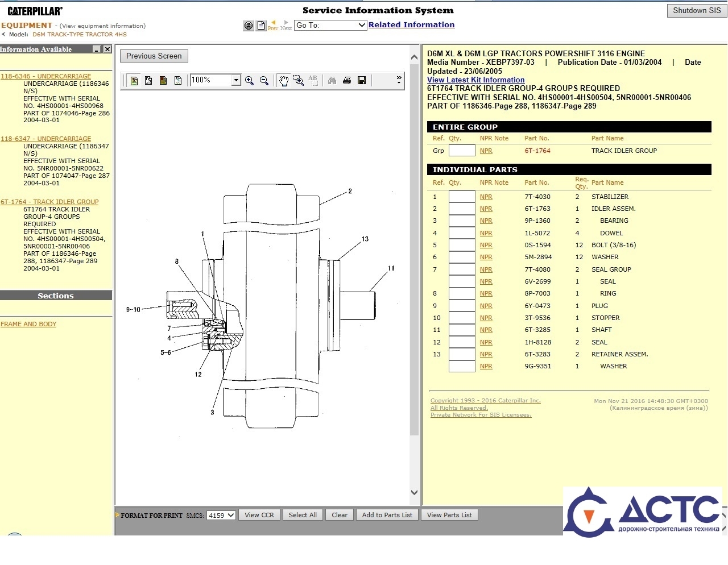The width and height of the screenshot is (728, 565).
Task: Select the hand pan tool
Action: pos(283,81)
